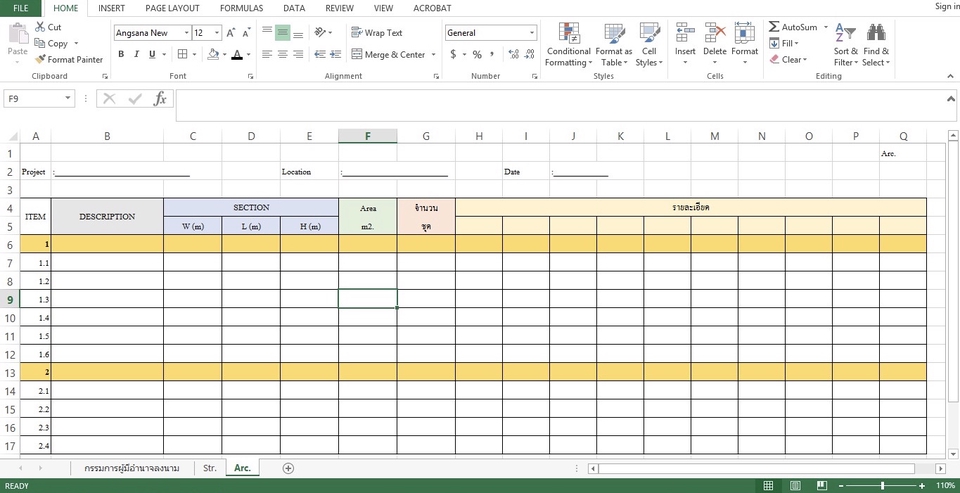Adjust the zoom slider handle

point(882,486)
